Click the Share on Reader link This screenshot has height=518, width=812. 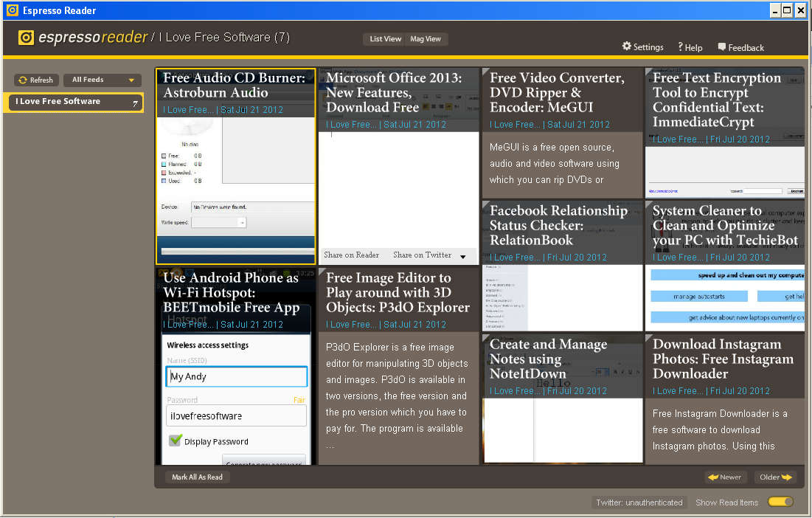[x=351, y=255]
